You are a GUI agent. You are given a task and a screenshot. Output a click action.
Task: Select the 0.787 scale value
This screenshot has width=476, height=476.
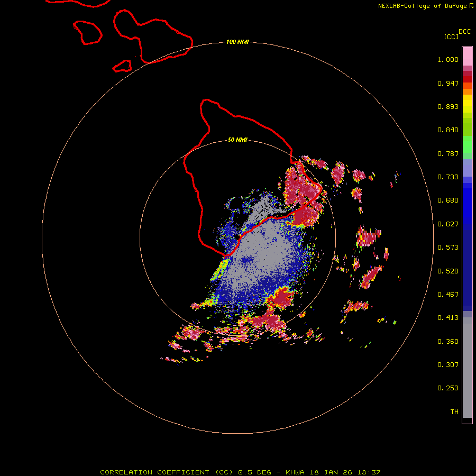point(448,153)
